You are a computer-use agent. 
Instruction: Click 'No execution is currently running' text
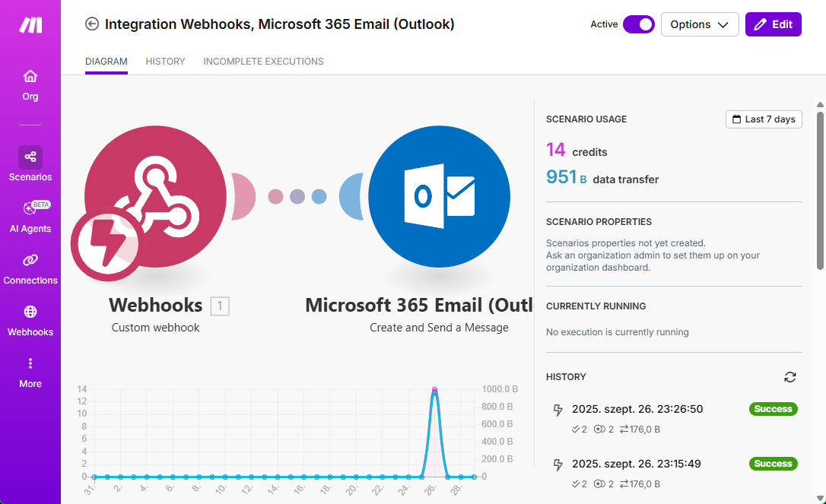pos(618,332)
